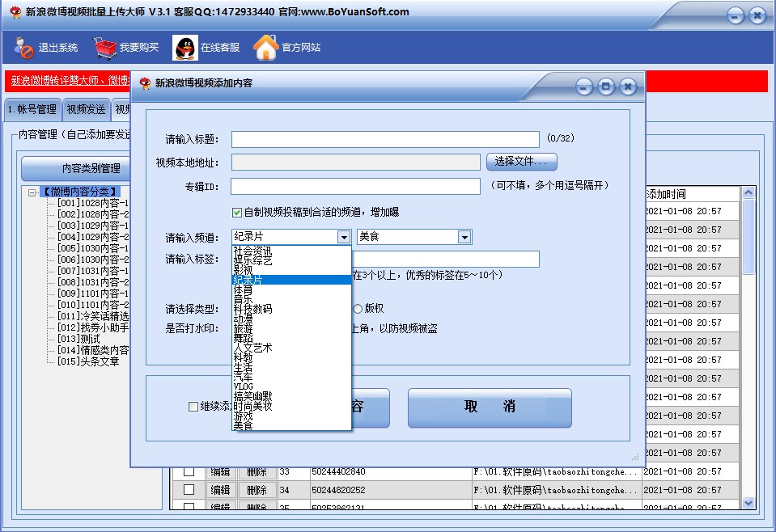Click the 请输入标题 title input field
Screen dimensions: 776x532
(x=385, y=139)
